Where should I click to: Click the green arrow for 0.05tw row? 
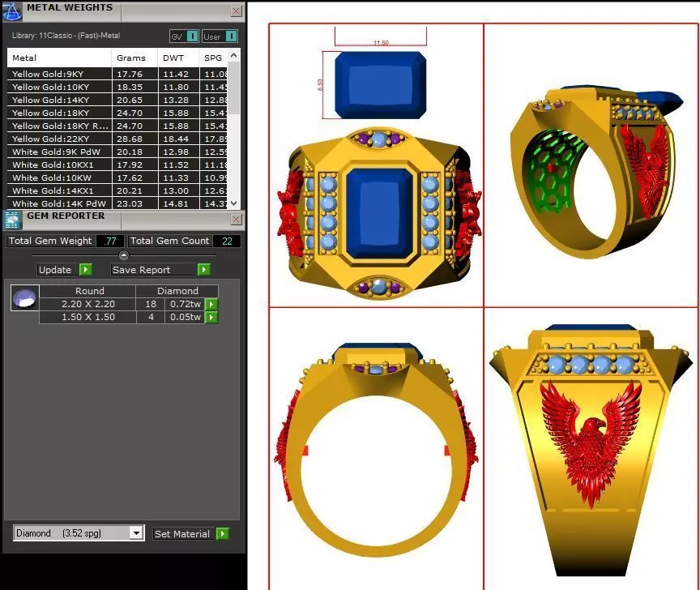tap(211, 317)
